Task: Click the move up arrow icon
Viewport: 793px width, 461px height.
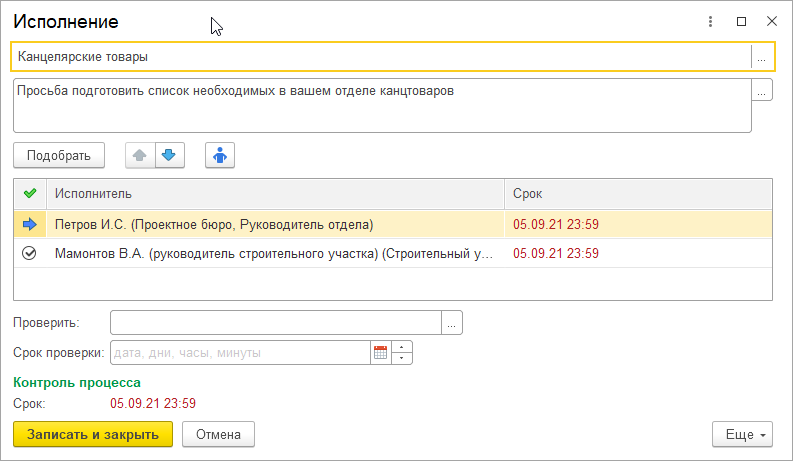Action: pyautogui.click(x=140, y=155)
